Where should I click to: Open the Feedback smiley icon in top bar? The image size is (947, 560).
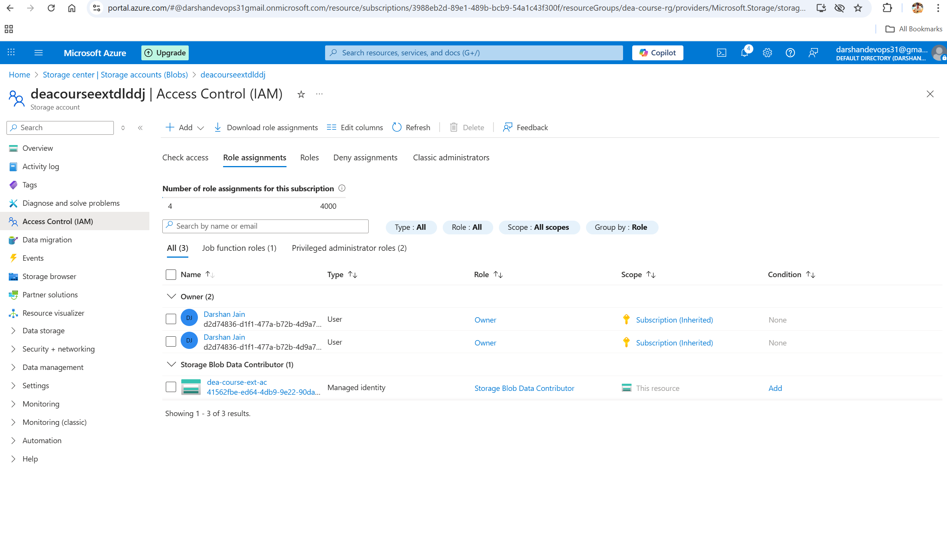click(x=813, y=53)
